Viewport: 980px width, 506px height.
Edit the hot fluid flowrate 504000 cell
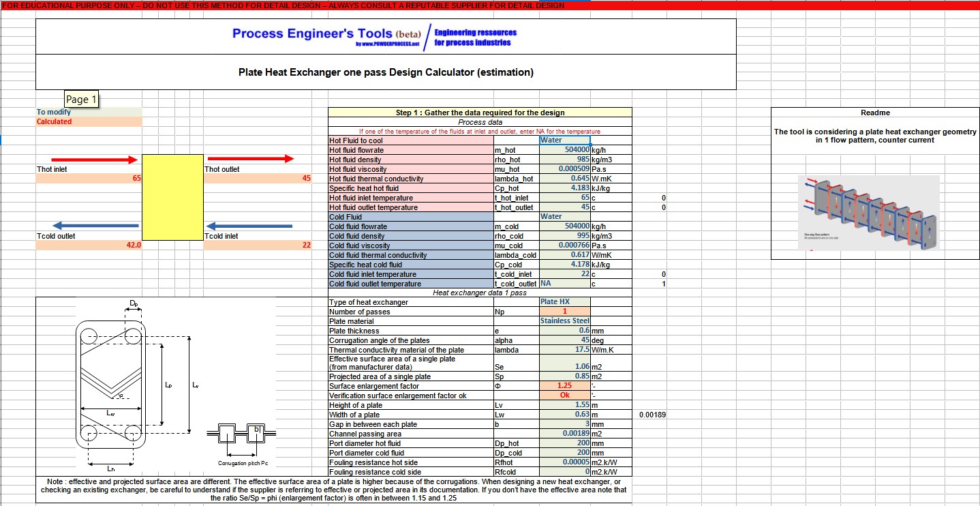click(x=564, y=149)
